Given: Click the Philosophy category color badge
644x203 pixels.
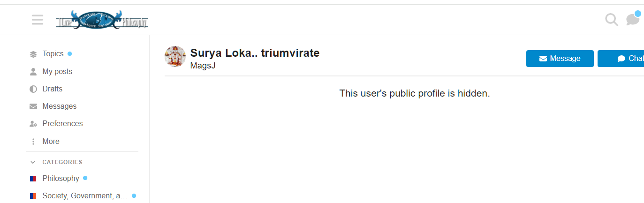Looking at the screenshot, I should (33, 179).
